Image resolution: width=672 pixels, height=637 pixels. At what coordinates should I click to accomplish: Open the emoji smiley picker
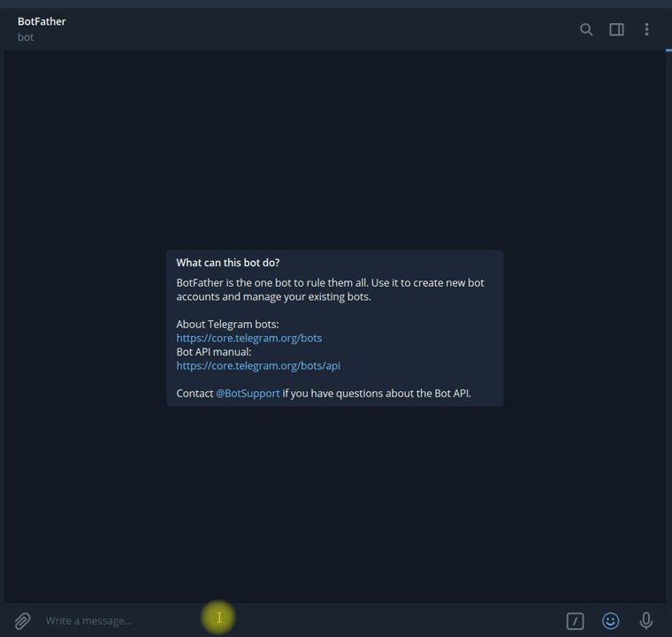tap(611, 621)
